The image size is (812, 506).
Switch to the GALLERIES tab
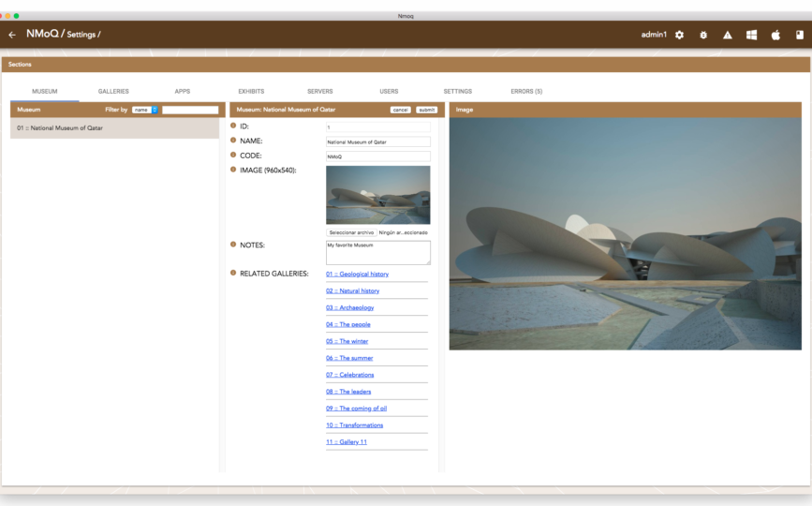click(x=113, y=91)
